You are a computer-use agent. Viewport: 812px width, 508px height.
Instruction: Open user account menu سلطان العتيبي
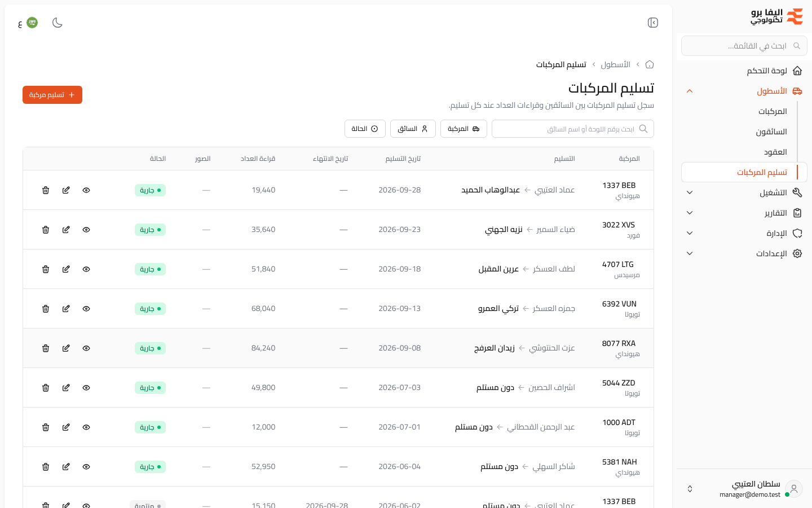click(744, 489)
